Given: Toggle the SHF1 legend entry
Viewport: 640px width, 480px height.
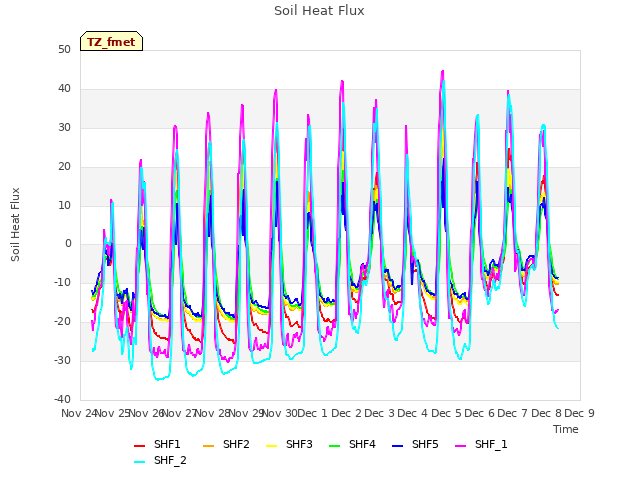Looking at the screenshot, I should coord(157,444).
